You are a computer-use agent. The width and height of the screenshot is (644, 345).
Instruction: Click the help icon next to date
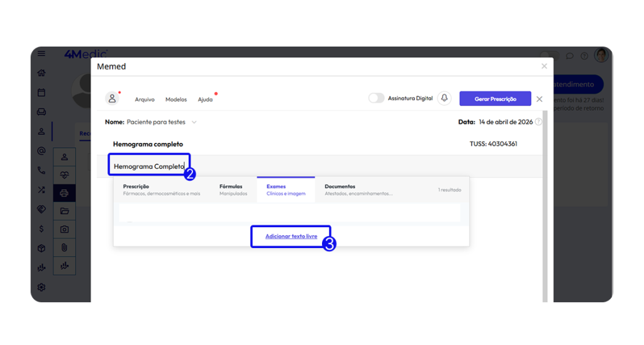click(538, 122)
